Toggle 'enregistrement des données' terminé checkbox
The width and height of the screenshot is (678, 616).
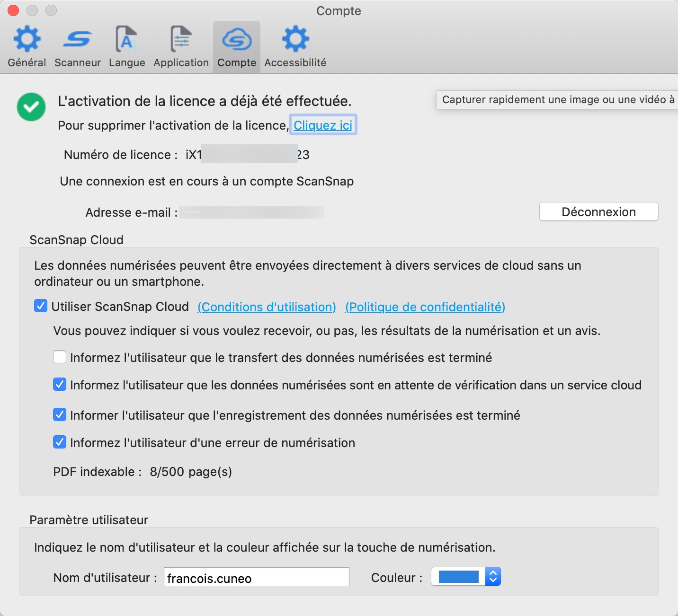(x=60, y=414)
